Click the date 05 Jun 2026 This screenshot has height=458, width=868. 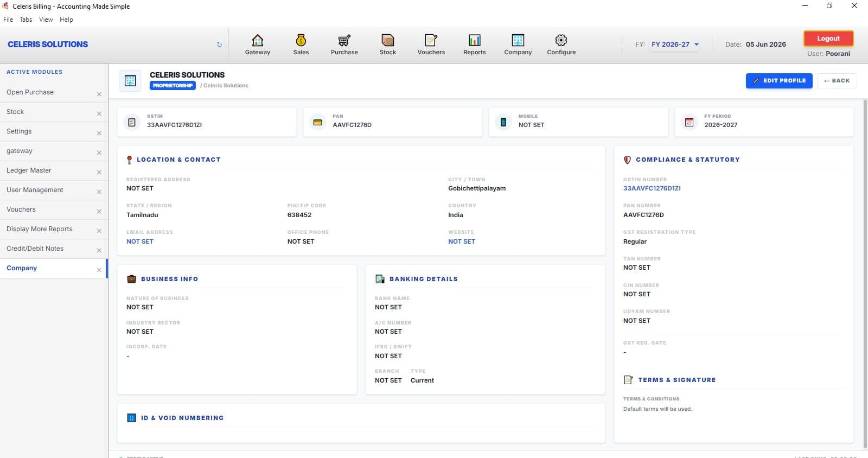765,44
